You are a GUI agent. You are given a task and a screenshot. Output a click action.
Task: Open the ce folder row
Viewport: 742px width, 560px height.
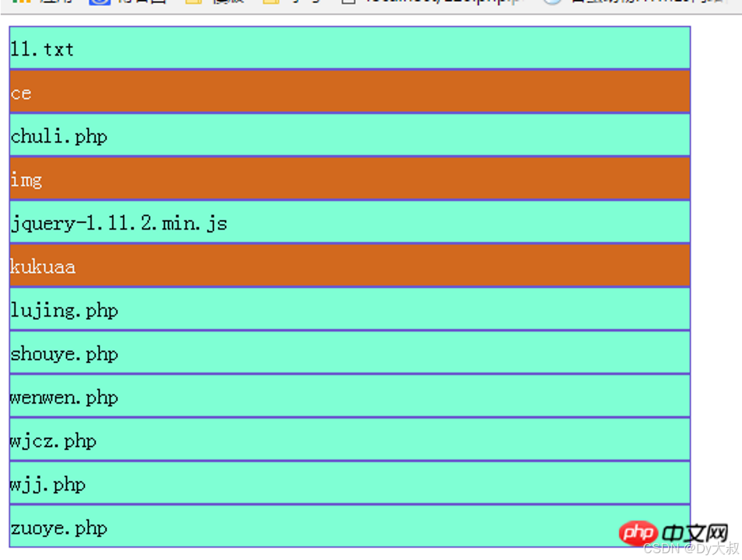[350, 91]
